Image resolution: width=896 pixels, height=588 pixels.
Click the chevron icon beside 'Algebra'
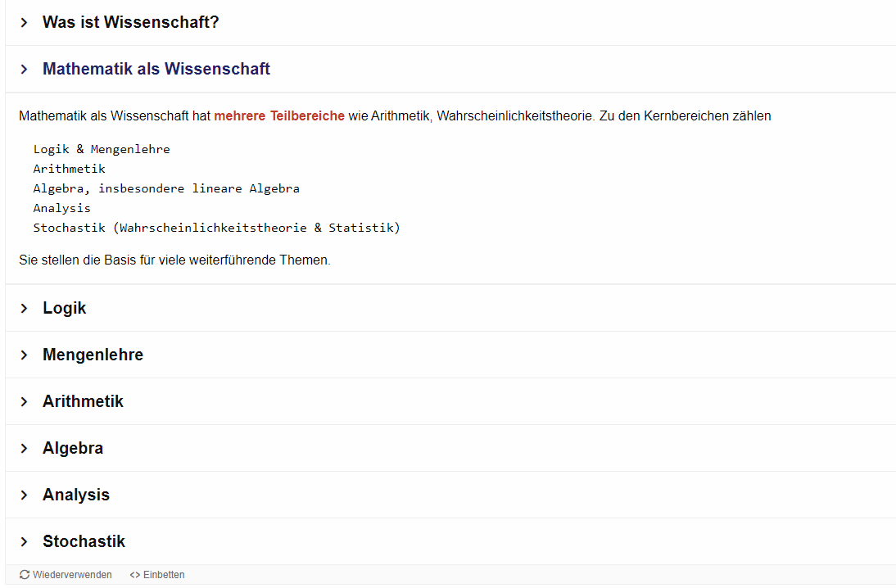tap(24, 449)
